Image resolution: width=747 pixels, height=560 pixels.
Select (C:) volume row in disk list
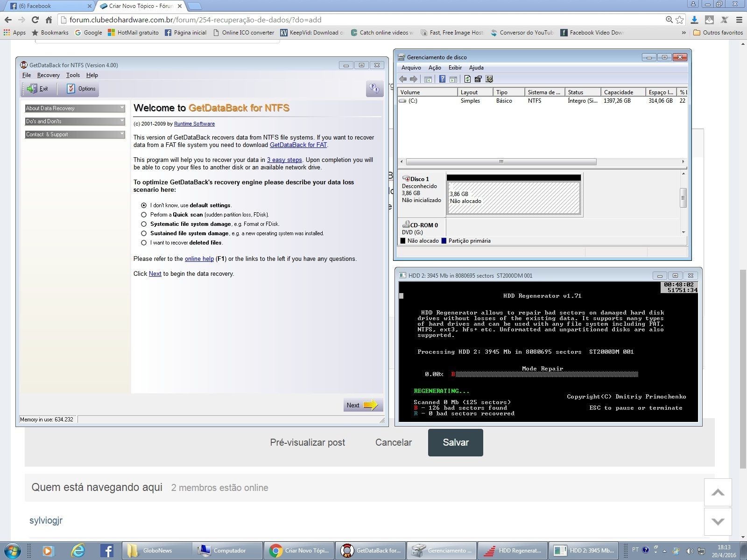[x=542, y=101]
